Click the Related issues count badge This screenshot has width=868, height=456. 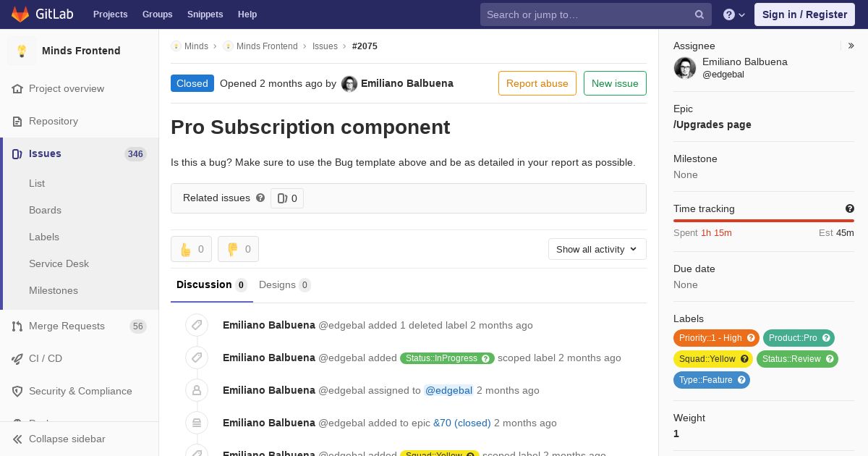tap(287, 198)
